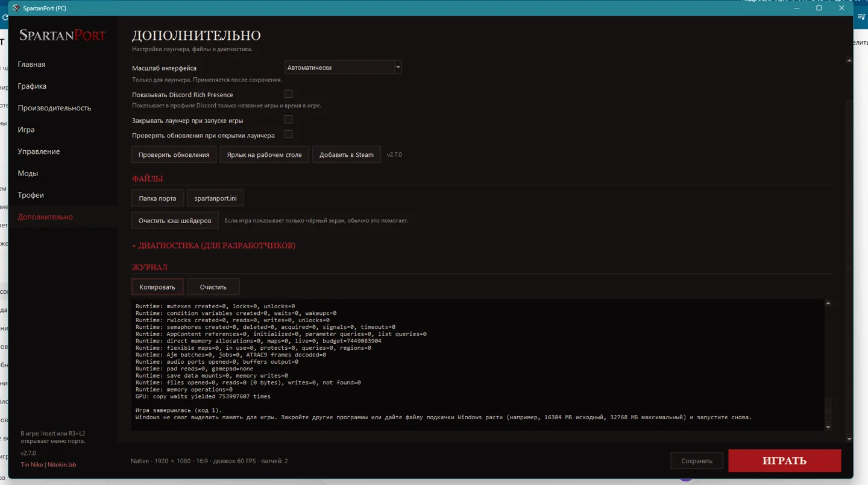The height and width of the screenshot is (485, 868).
Task: Toggle Закрывать лаунчер при запуске игры
Action: [x=288, y=120]
